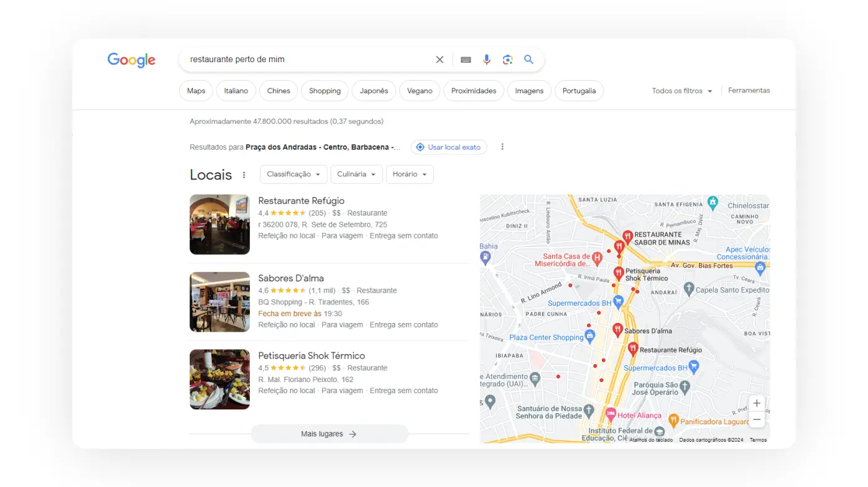Zoom in on the map with the plus control
The height and width of the screenshot is (487, 868).
pos(757,403)
